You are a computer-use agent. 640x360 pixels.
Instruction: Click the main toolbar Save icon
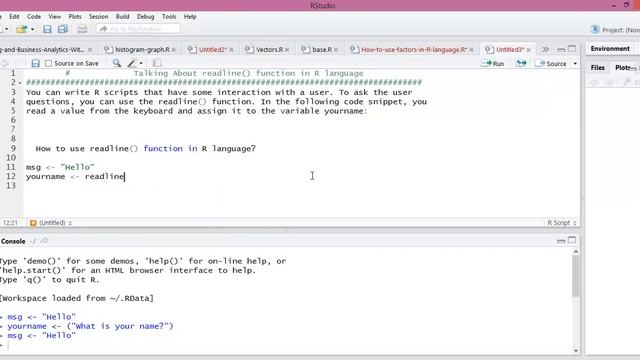click(47, 29)
